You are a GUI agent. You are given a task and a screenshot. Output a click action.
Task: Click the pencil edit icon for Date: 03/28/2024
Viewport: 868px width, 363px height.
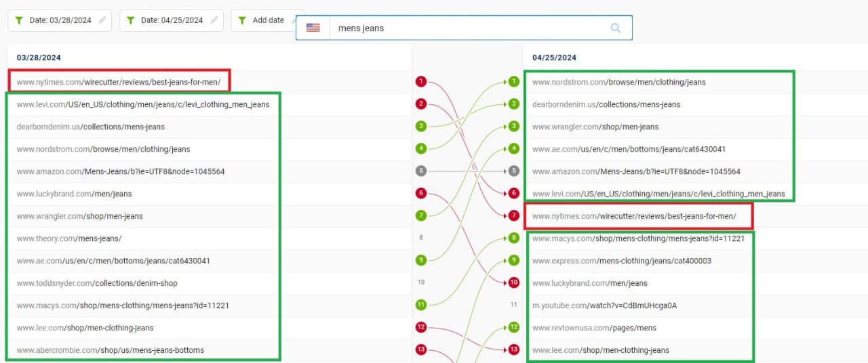click(x=102, y=20)
